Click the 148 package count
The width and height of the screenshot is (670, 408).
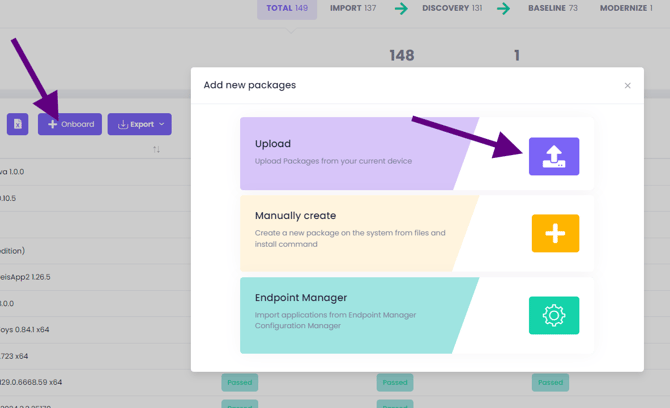(402, 56)
